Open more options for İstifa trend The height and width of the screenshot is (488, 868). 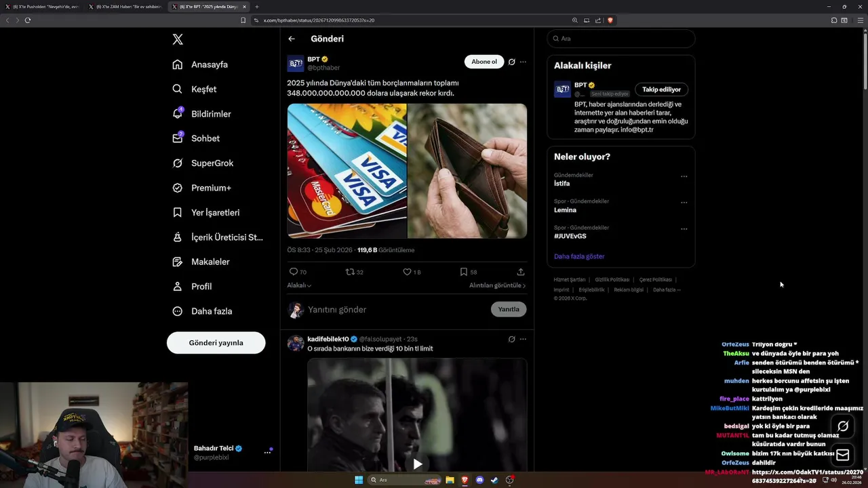coord(684,176)
